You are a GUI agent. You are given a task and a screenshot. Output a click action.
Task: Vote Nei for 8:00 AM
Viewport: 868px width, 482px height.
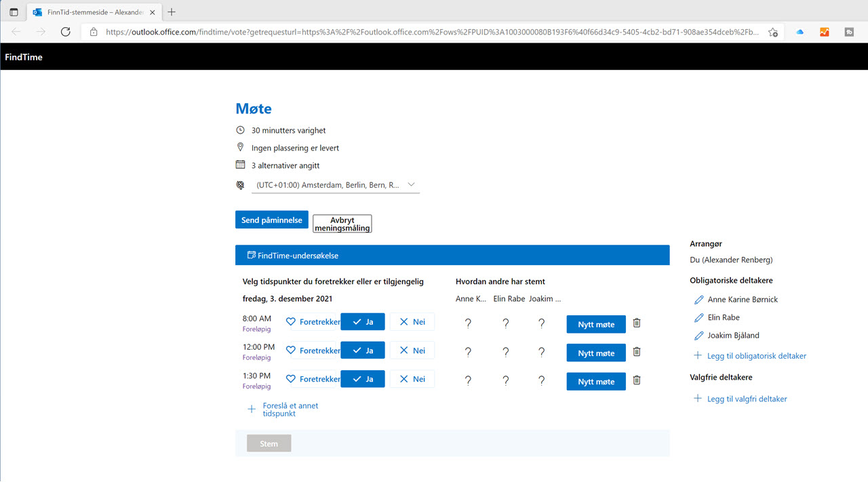[412, 322]
